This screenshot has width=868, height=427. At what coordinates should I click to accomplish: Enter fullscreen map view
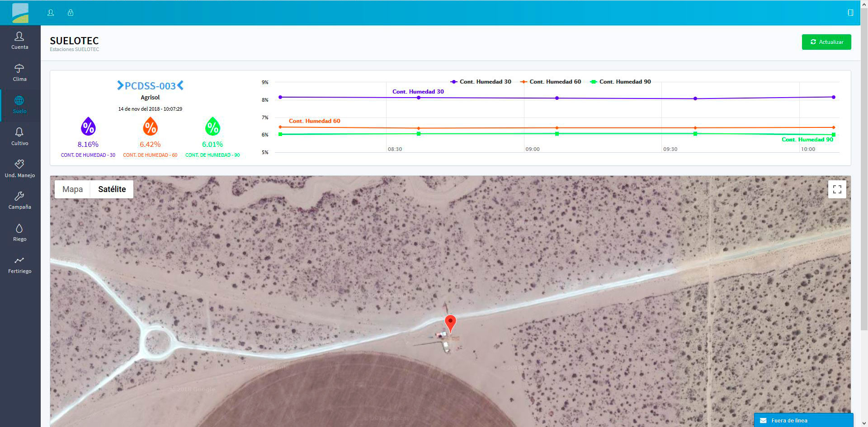837,189
